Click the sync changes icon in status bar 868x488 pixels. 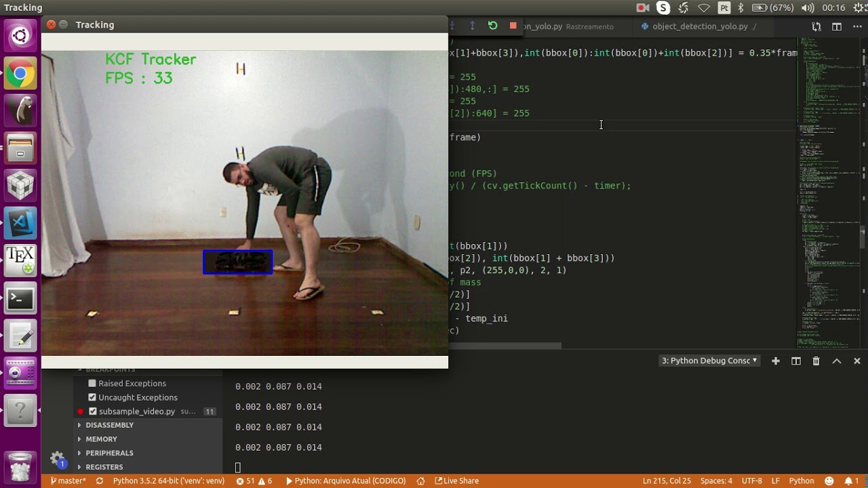(100, 481)
